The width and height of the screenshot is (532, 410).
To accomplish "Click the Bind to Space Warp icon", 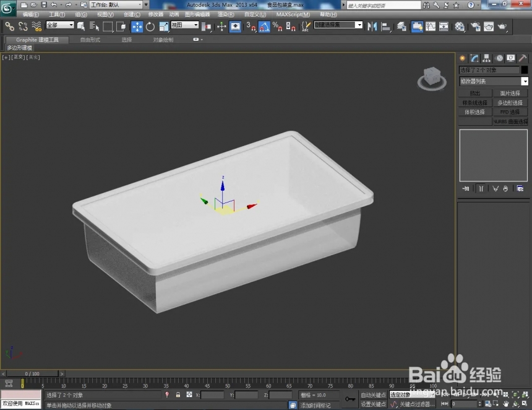I will tap(36, 27).
